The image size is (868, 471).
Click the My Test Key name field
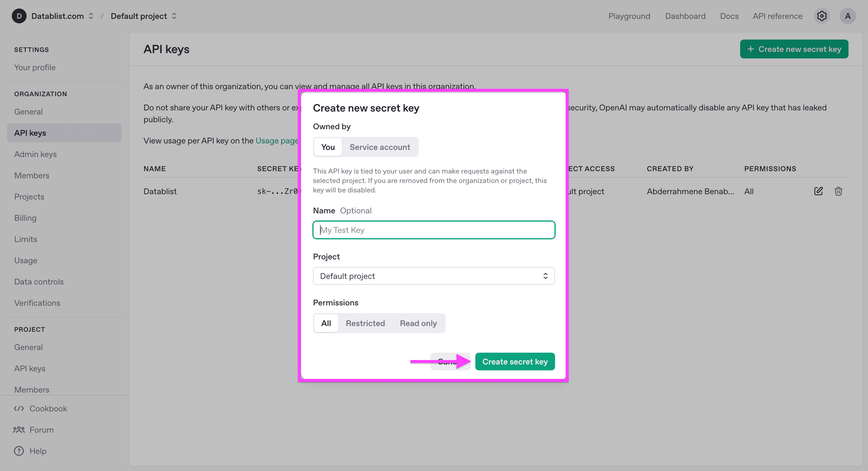[x=434, y=230]
